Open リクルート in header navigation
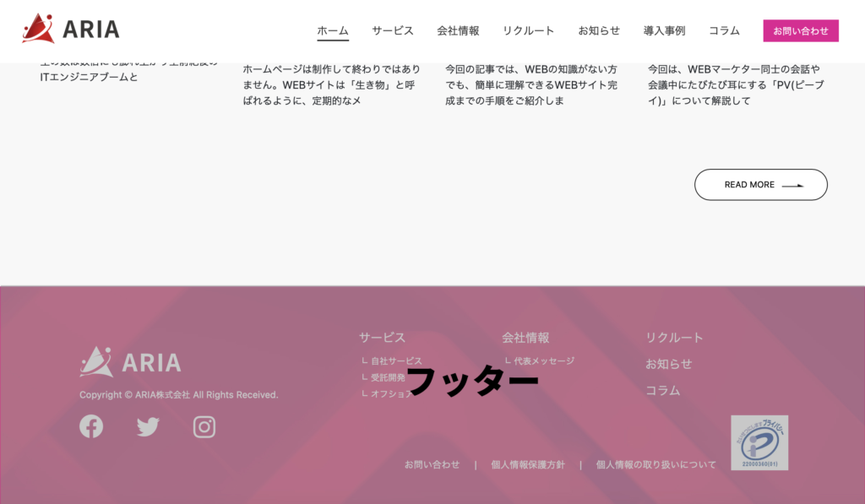Image resolution: width=865 pixels, height=504 pixels. tap(528, 30)
